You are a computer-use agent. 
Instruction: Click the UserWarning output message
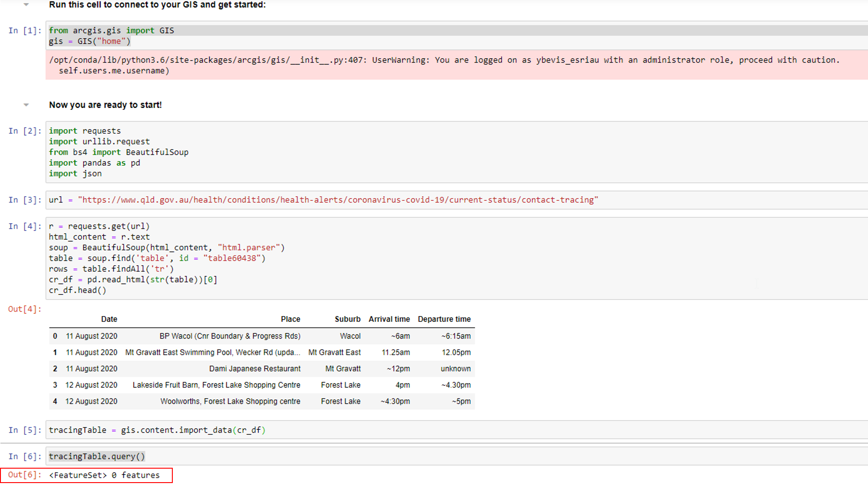coord(457,65)
